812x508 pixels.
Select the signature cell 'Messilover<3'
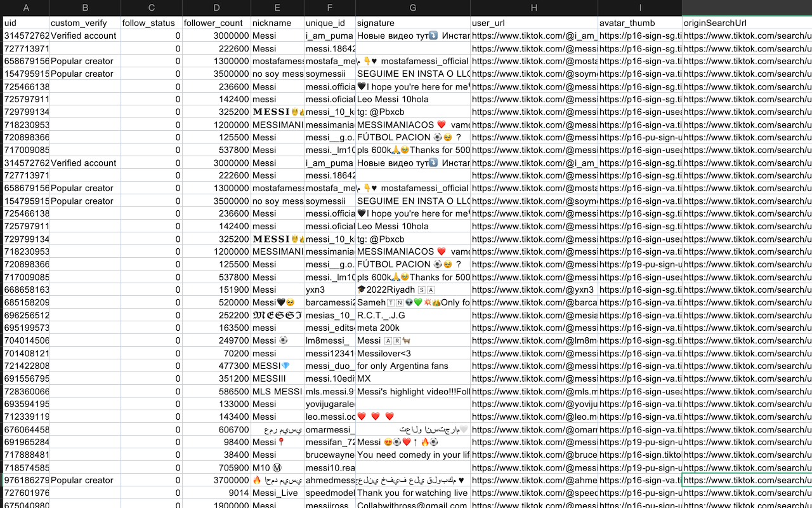(413, 353)
